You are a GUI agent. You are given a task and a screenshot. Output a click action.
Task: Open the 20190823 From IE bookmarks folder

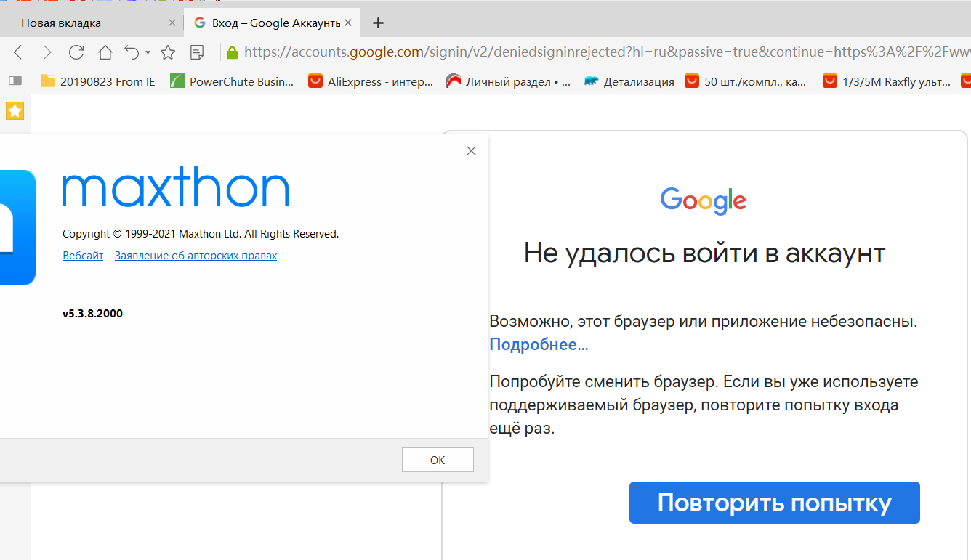coord(98,81)
